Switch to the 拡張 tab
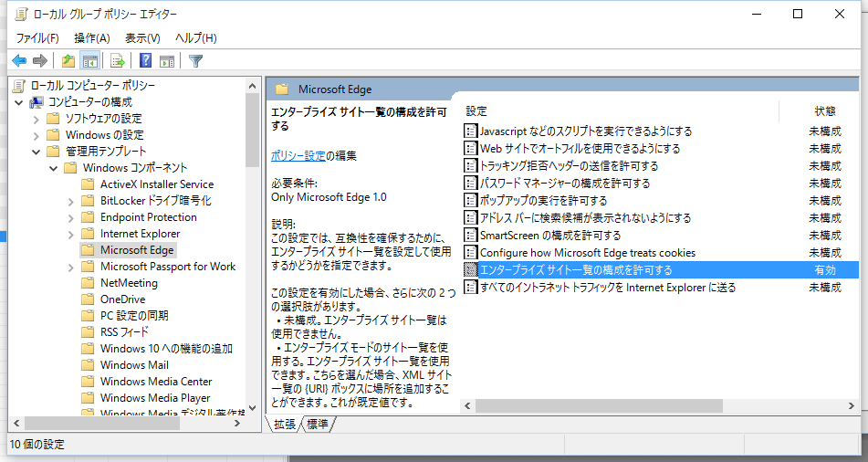 pyautogui.click(x=285, y=425)
